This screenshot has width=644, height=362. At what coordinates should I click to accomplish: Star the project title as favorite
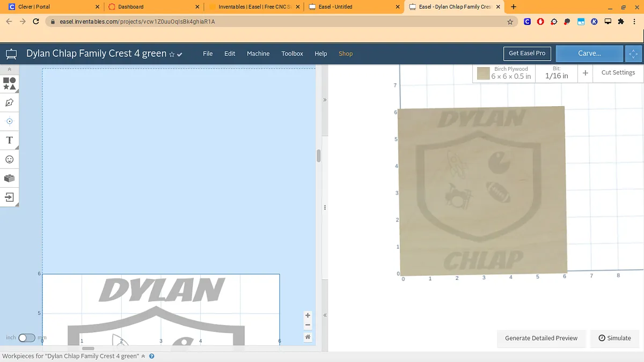[x=172, y=54]
